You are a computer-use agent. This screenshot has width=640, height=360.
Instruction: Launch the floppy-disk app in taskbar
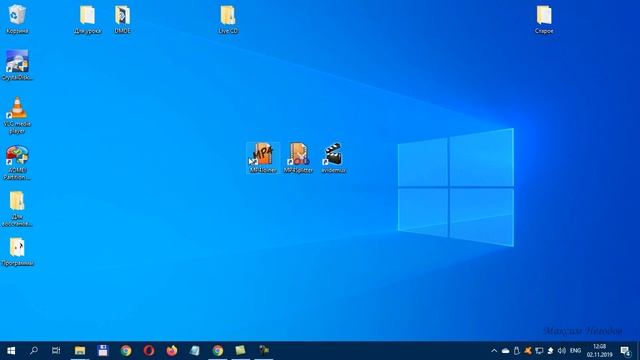(102, 351)
